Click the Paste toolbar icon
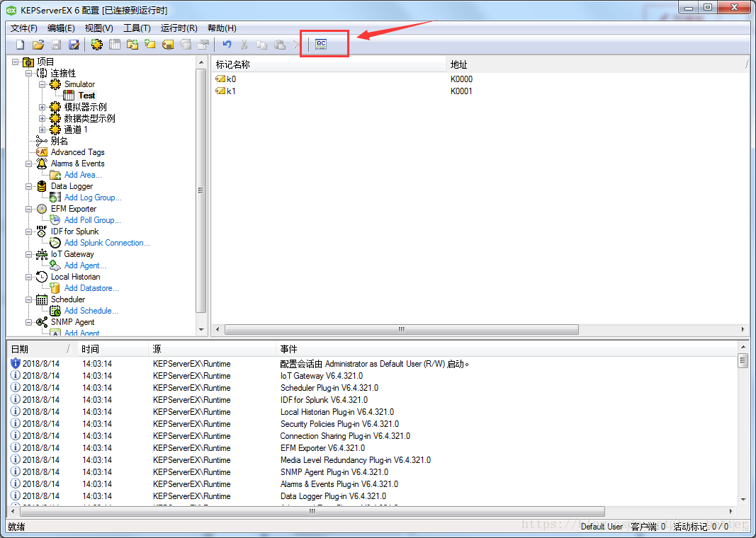Viewport: 756px width, 538px height. 280,45
